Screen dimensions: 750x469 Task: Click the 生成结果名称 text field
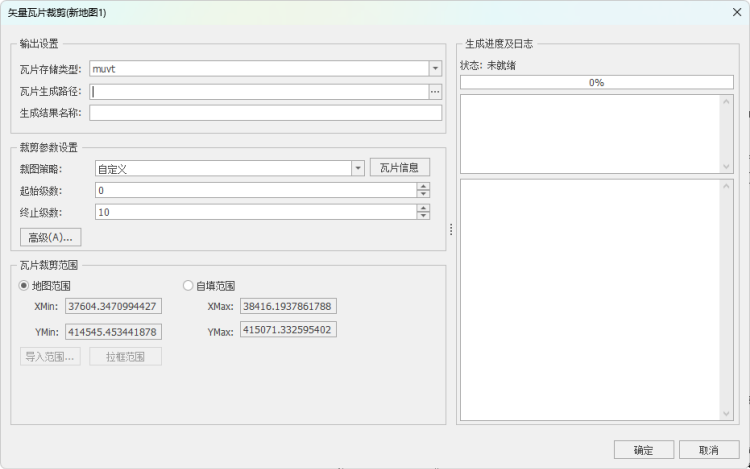pyautogui.click(x=265, y=113)
